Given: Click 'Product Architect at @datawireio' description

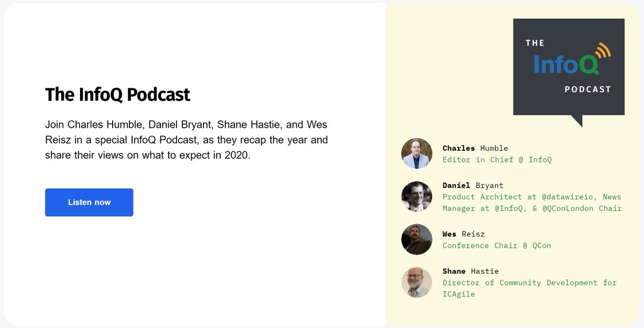Looking at the screenshot, I should coord(532,203).
